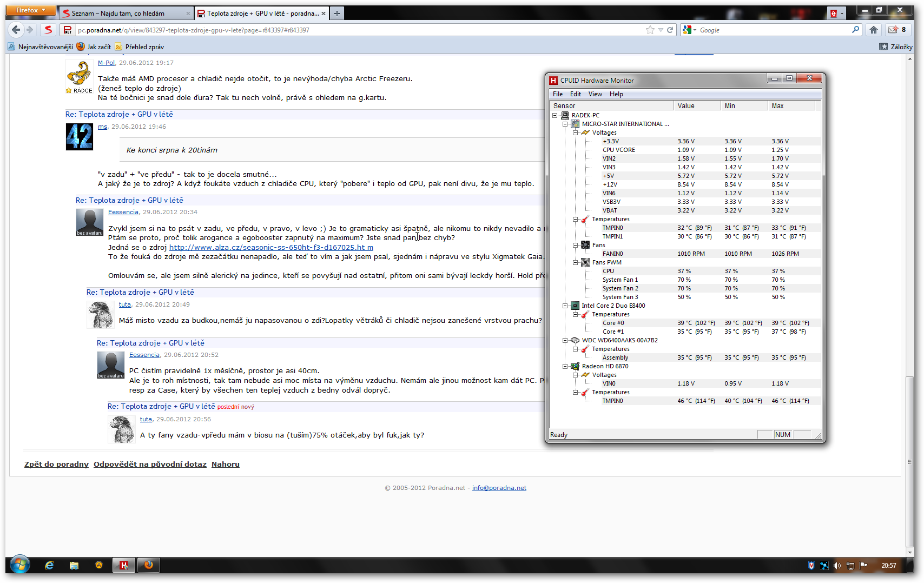Click the Firefox back arrow button
The height and width of the screenshot is (583, 924).
pyautogui.click(x=16, y=30)
